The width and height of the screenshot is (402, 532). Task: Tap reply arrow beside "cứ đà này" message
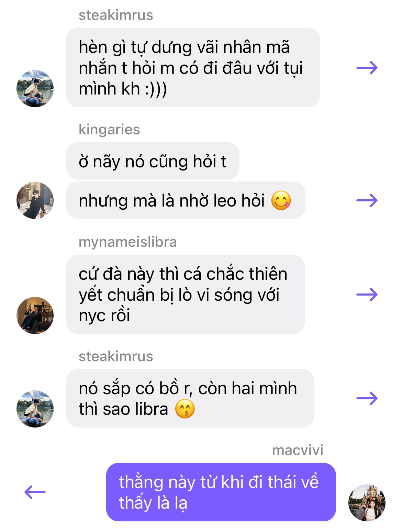(x=367, y=294)
